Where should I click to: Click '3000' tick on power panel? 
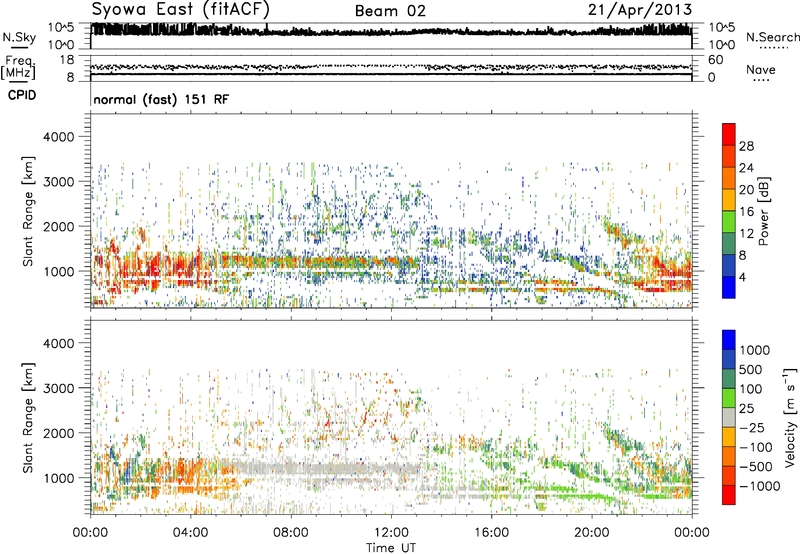click(x=58, y=182)
